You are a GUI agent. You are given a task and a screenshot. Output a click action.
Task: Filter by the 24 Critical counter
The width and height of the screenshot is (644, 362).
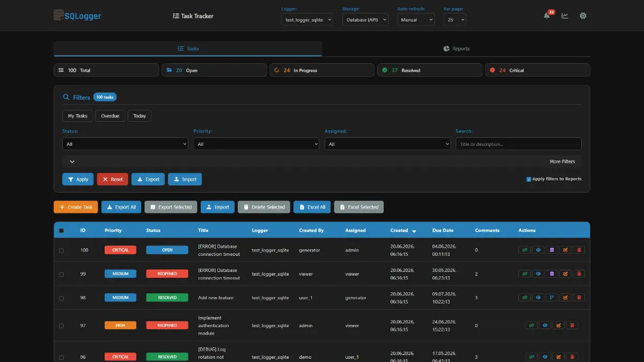538,70
